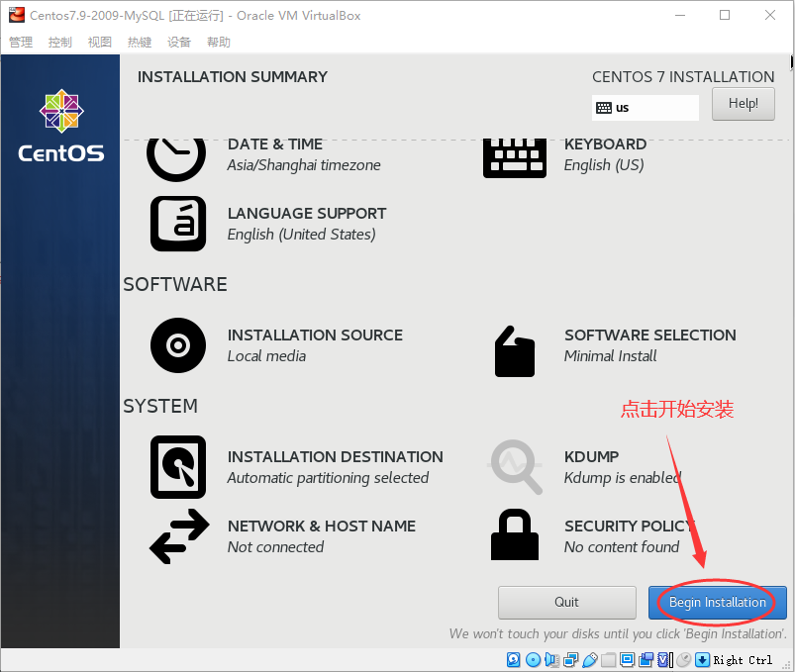Open Network & Host Name arrows icon
The width and height of the screenshot is (795, 672).
click(179, 536)
